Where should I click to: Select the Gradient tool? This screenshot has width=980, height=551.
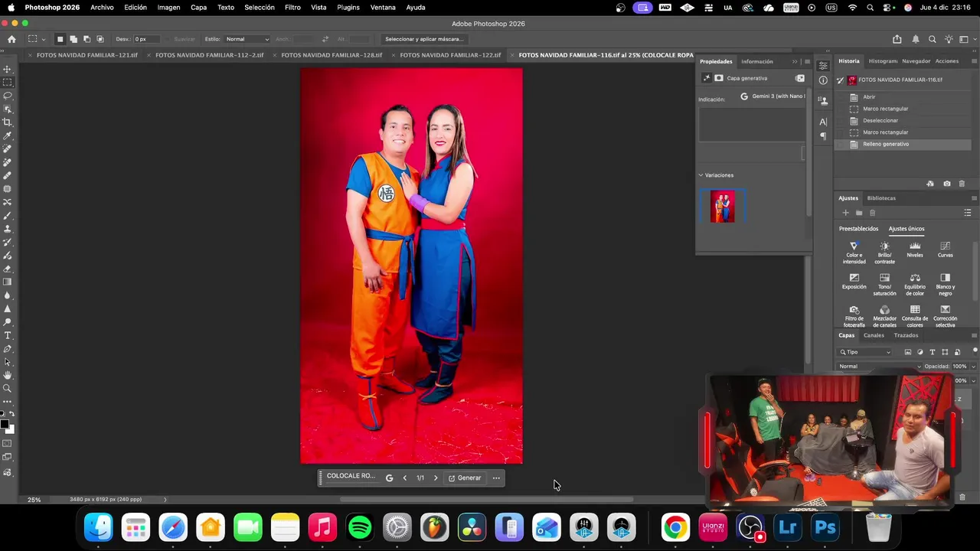click(8, 282)
